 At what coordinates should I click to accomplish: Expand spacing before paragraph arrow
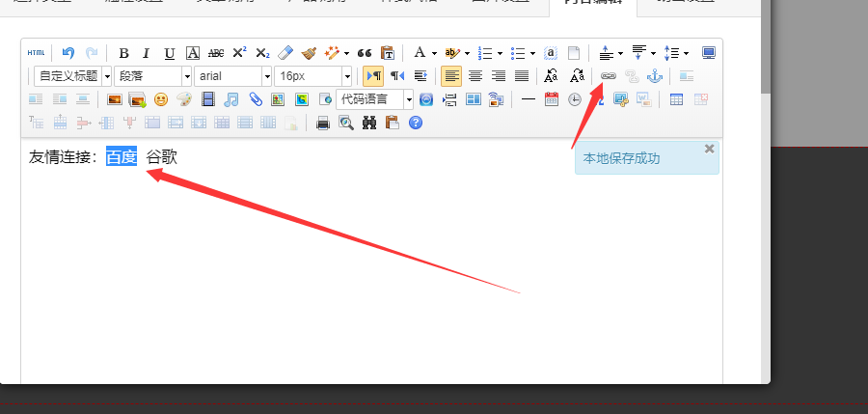pos(620,54)
